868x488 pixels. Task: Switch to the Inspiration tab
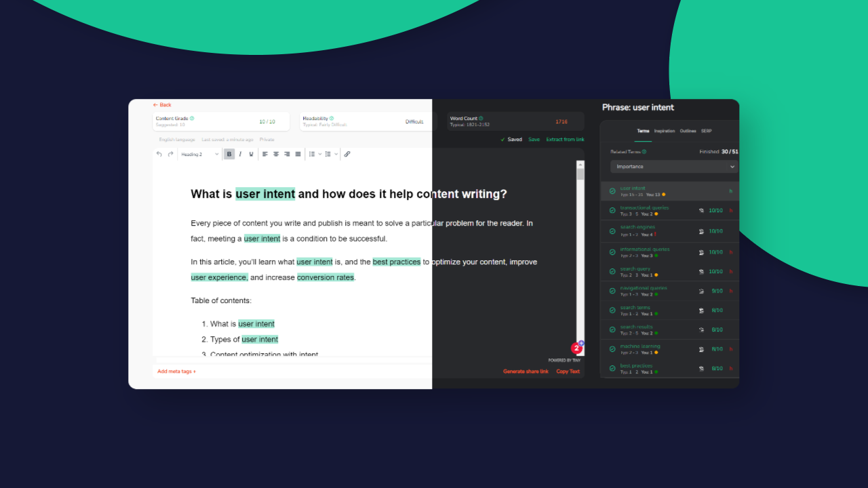coord(665,131)
